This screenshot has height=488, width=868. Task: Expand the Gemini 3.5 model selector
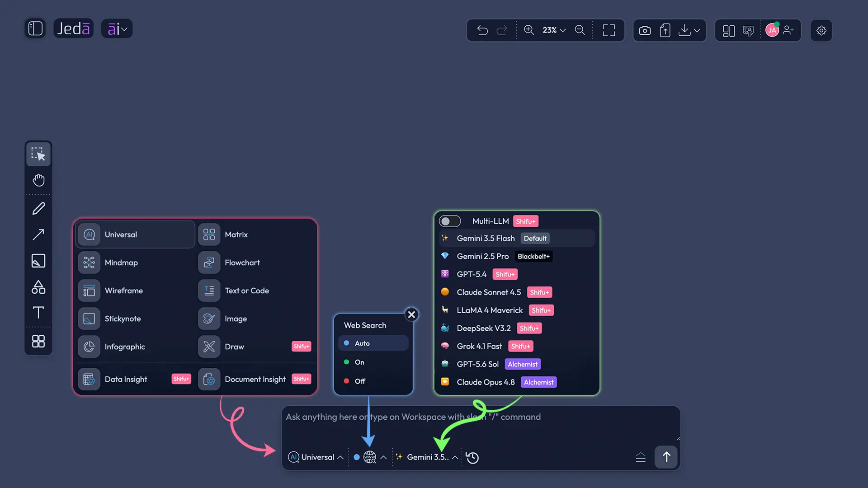click(x=427, y=457)
